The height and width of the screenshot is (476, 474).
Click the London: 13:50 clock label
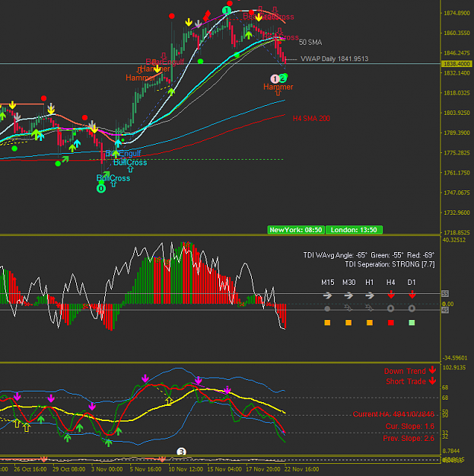[354, 230]
